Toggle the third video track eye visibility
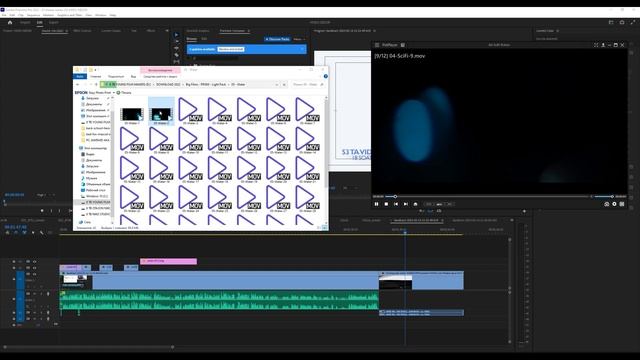 [34, 274]
